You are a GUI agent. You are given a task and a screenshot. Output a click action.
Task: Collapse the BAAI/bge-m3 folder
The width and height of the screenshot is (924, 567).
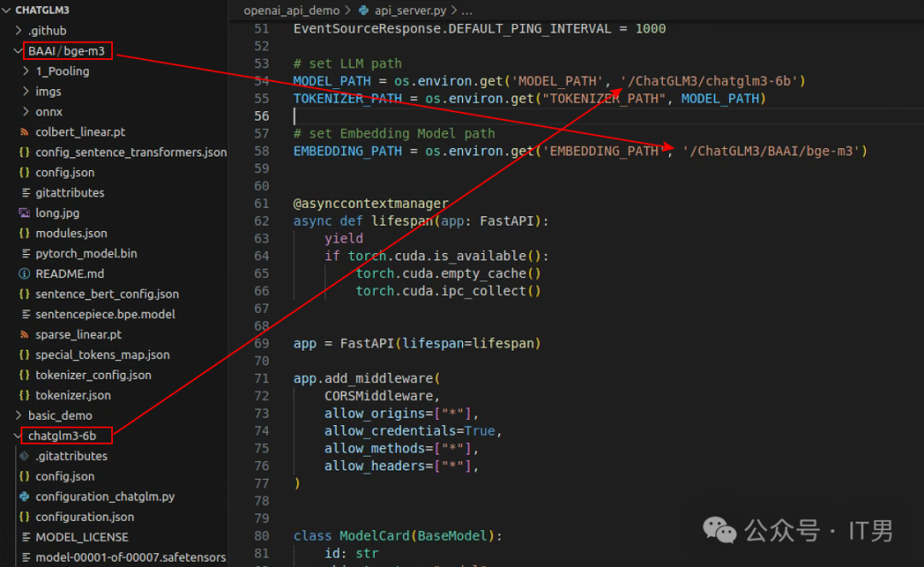coord(18,51)
